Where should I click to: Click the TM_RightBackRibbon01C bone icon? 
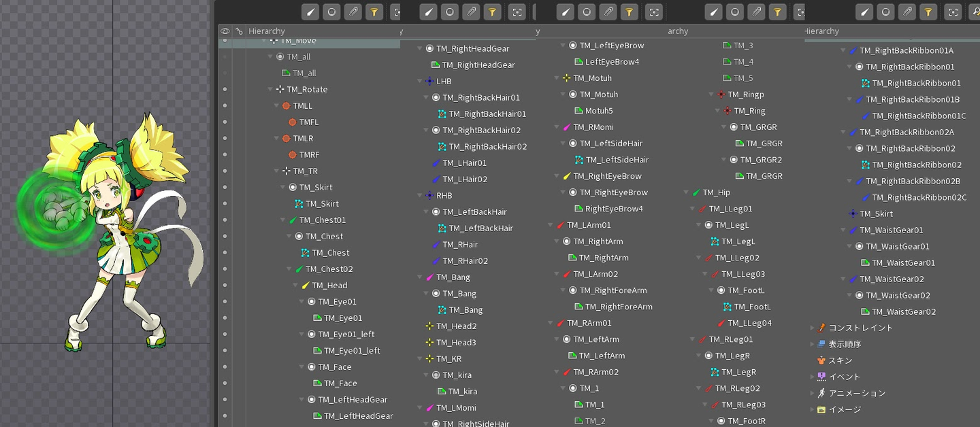coord(866,116)
